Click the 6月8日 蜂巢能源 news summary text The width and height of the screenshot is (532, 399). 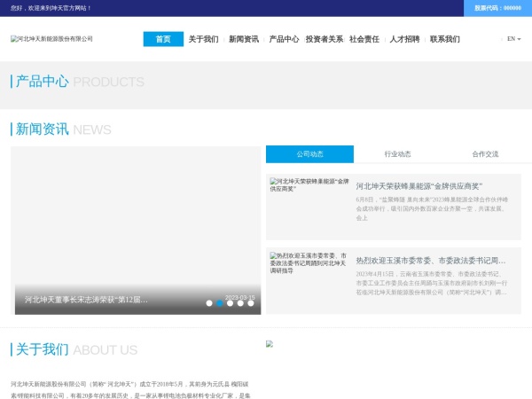click(x=432, y=208)
